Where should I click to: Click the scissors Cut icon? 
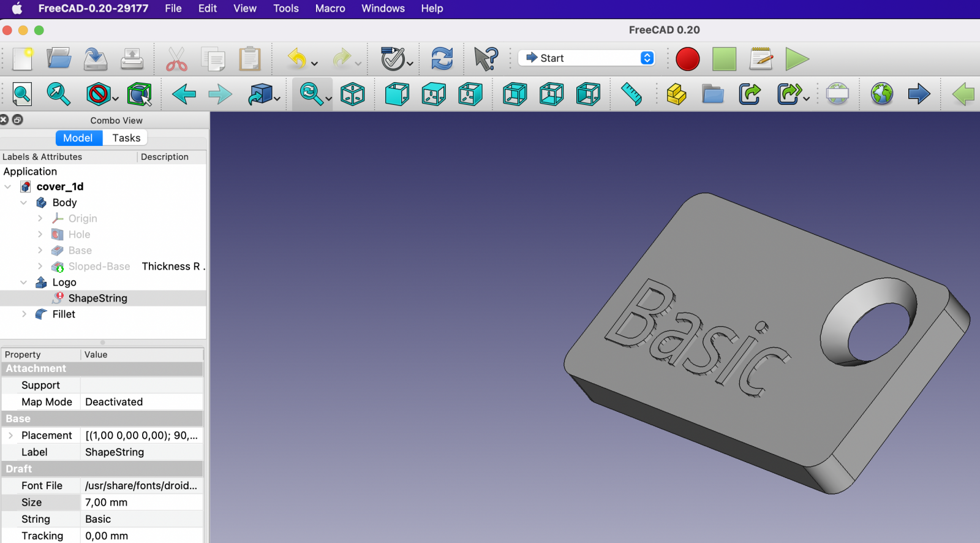coord(176,59)
